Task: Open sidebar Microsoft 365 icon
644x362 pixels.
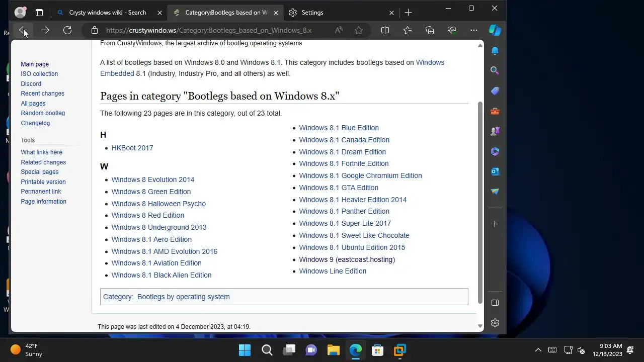Action: (495, 151)
